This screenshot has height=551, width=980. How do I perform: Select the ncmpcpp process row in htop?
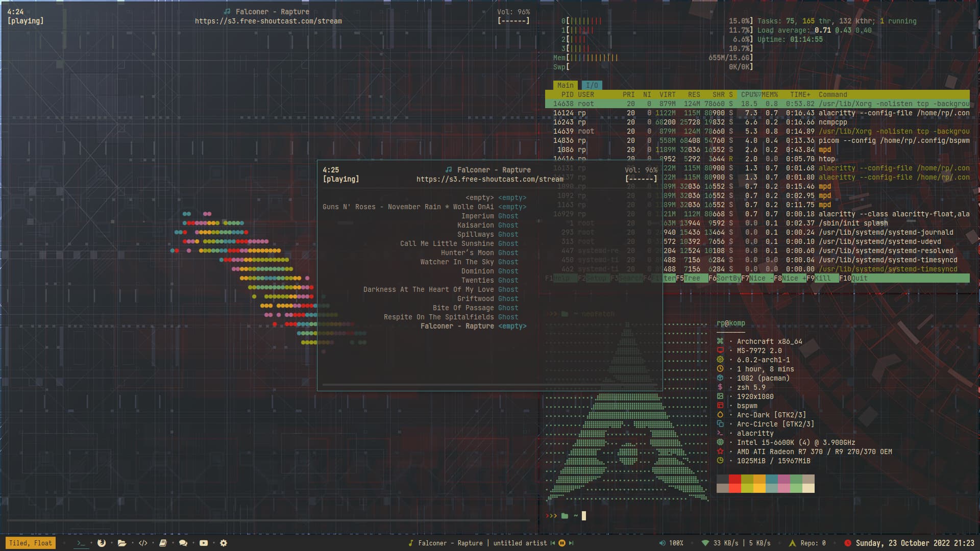pyautogui.click(x=757, y=122)
